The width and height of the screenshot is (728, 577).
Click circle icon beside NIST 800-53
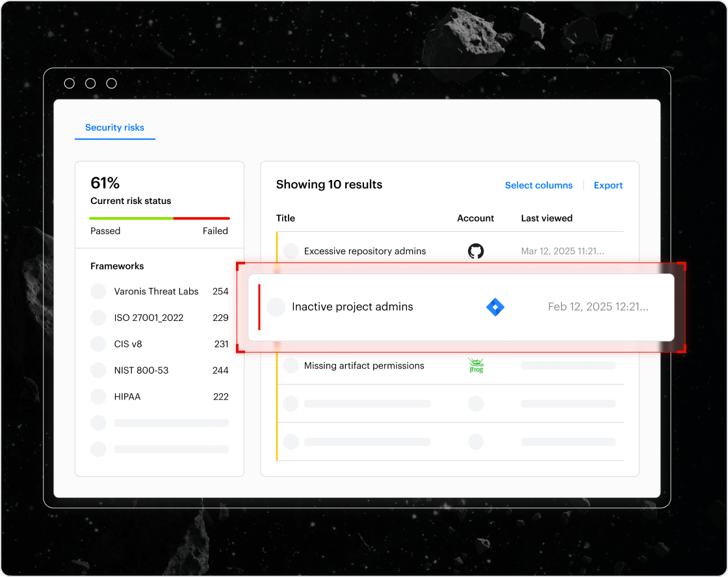[98, 370]
